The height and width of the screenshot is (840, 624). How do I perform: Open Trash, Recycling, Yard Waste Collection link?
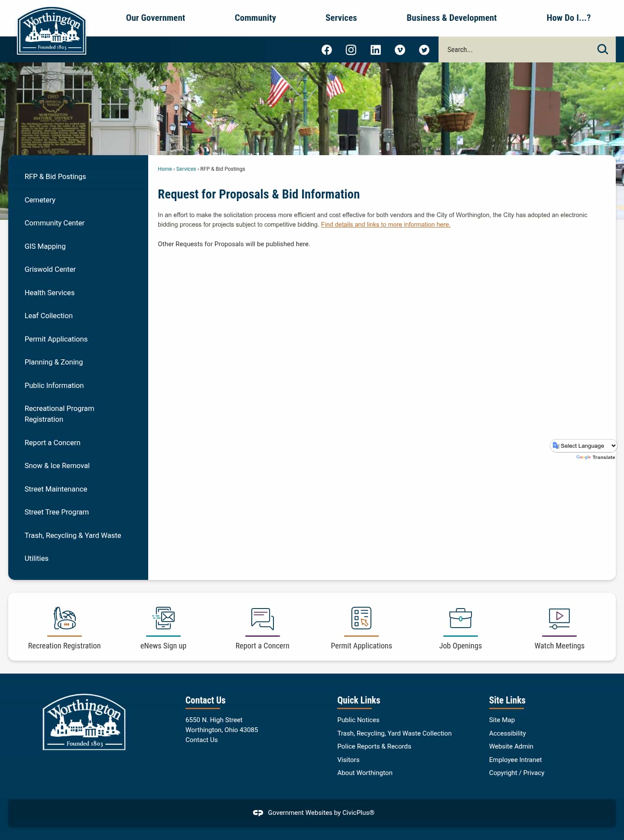pos(394,733)
